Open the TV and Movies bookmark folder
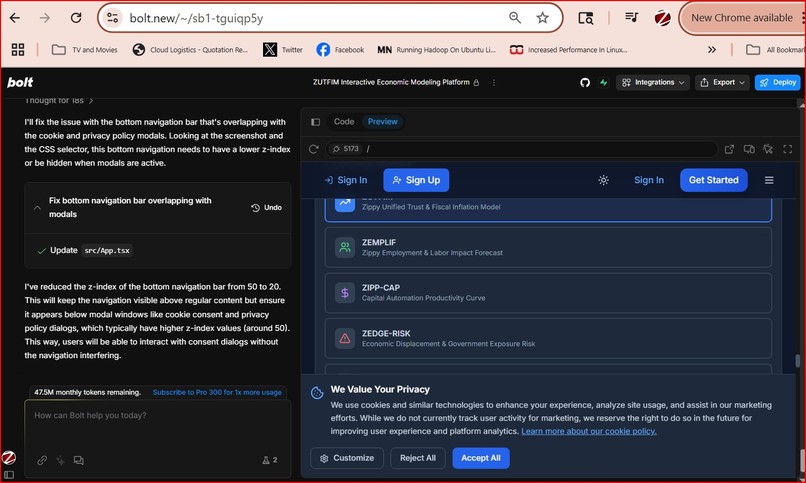Viewport: 806px width, 483px height. coord(85,49)
